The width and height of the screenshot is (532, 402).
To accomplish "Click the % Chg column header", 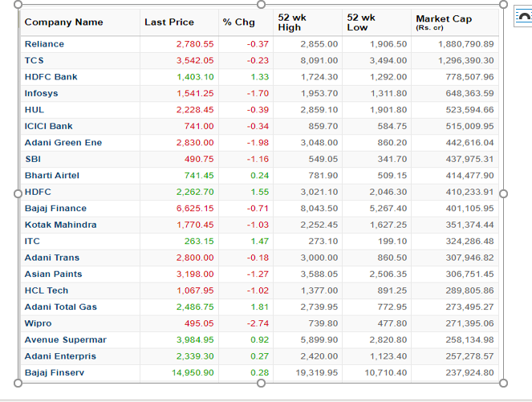I will coord(238,22).
